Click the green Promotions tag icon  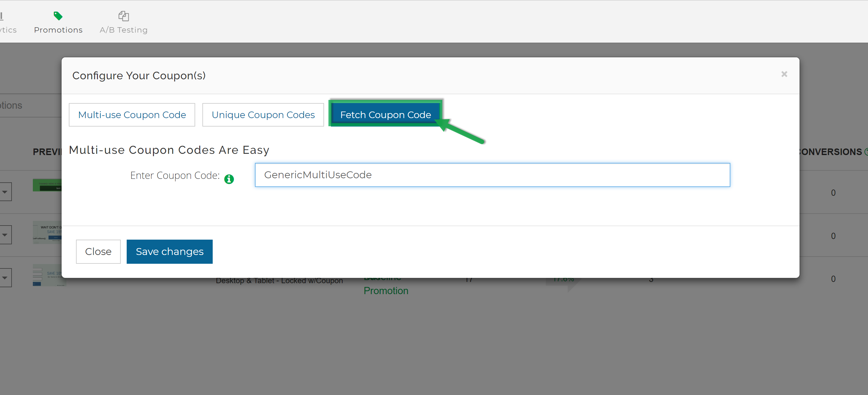(x=58, y=16)
